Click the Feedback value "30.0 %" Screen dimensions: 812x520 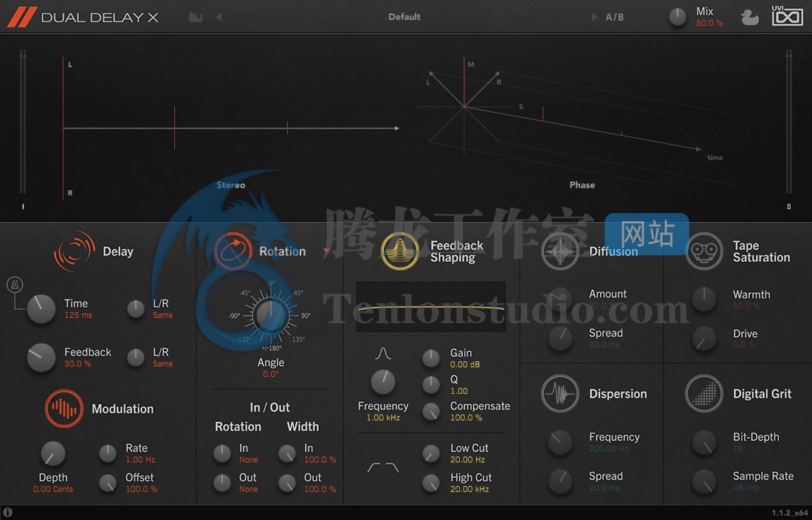[x=78, y=364]
